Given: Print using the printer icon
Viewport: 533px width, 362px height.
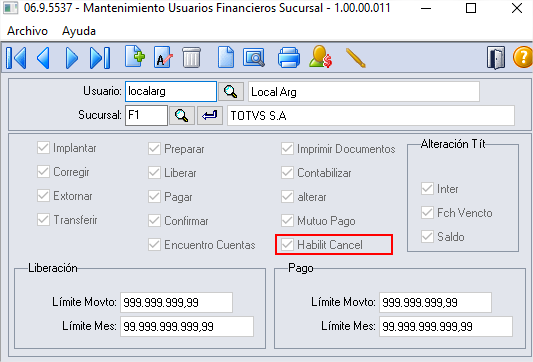Looking at the screenshot, I should pos(289,58).
